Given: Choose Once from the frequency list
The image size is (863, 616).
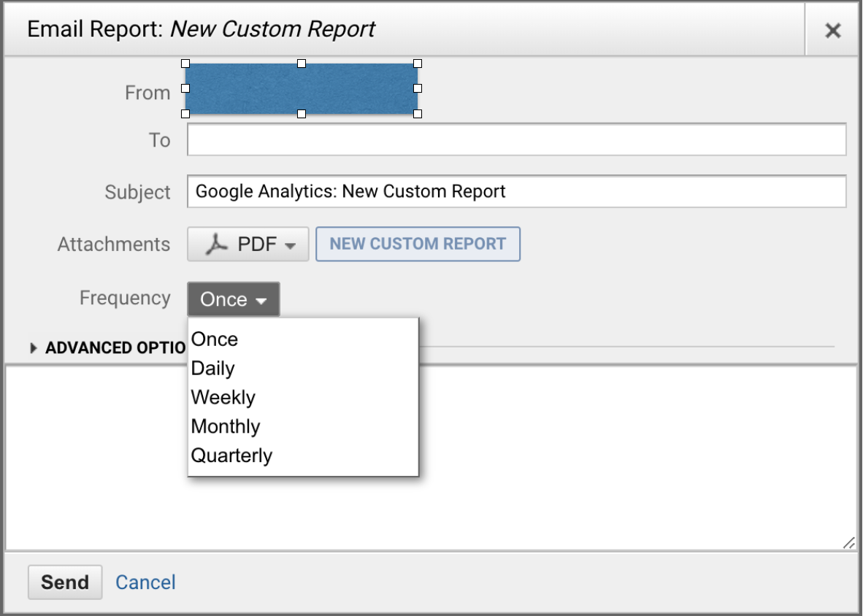Looking at the screenshot, I should (215, 339).
